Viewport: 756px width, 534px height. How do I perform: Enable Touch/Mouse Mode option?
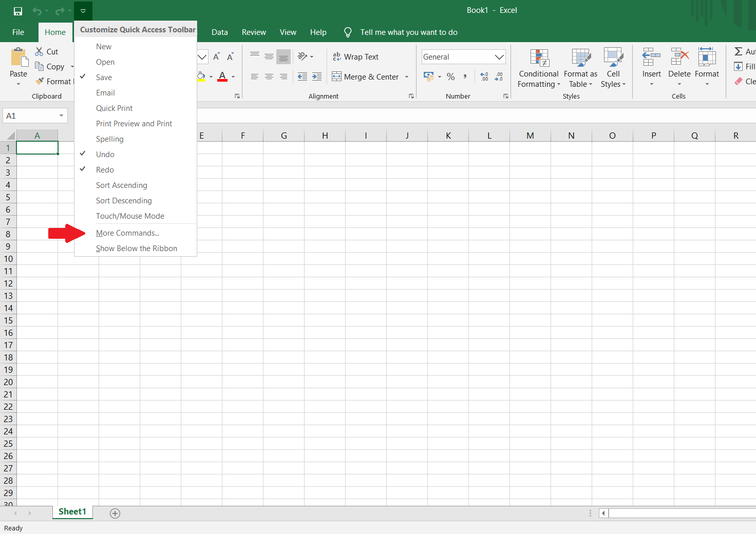130,216
